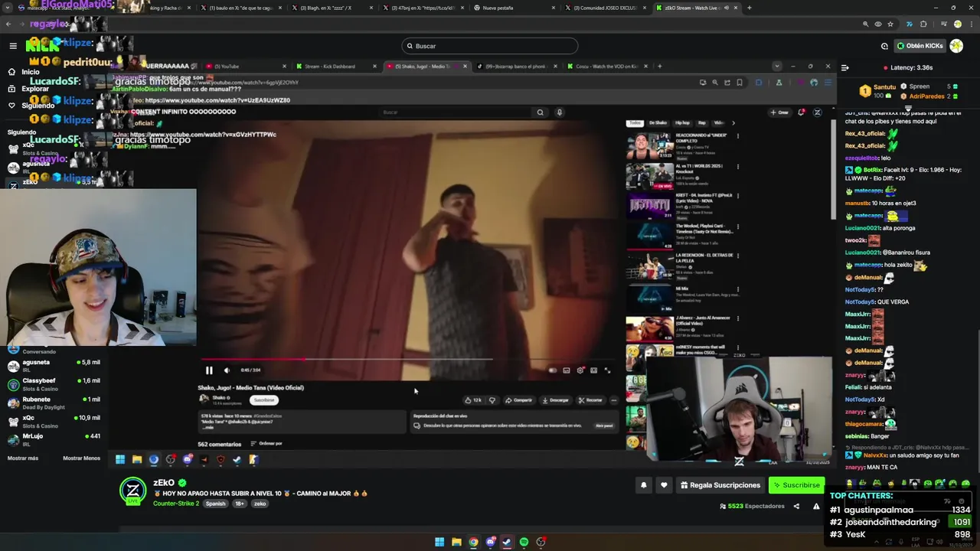Click the YouTube Descargar button
The height and width of the screenshot is (551, 980).
[x=555, y=400]
